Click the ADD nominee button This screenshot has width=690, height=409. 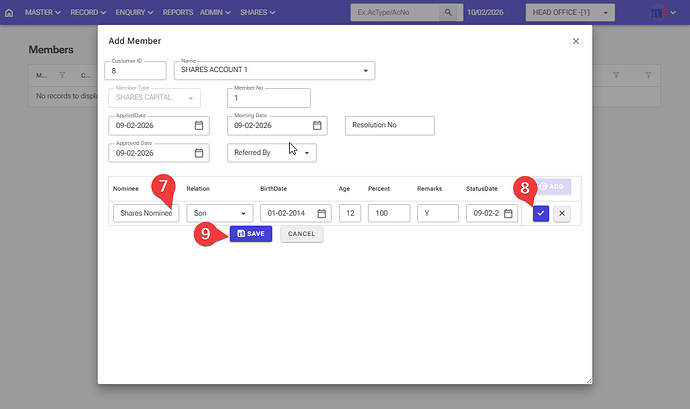(x=551, y=187)
